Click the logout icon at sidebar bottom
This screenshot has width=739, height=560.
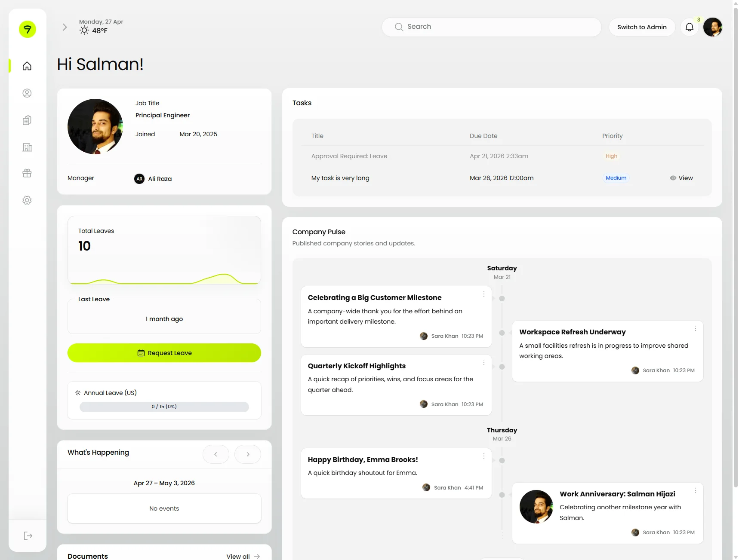[28, 536]
